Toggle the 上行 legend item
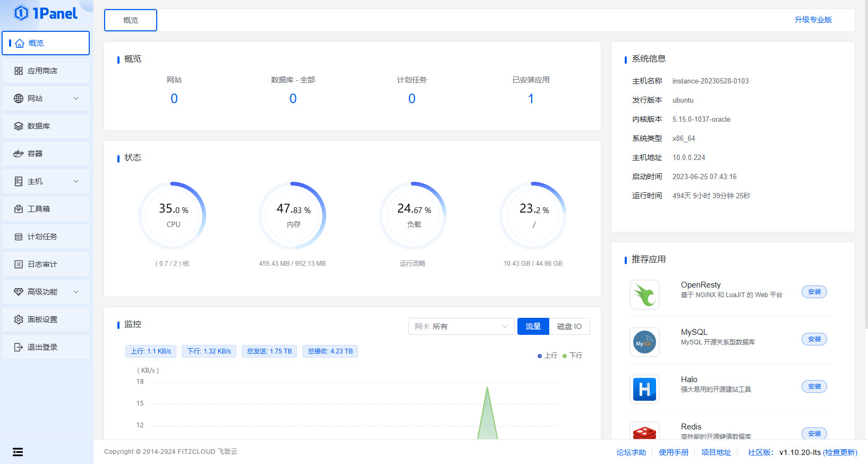This screenshot has width=868, height=464. [x=547, y=356]
